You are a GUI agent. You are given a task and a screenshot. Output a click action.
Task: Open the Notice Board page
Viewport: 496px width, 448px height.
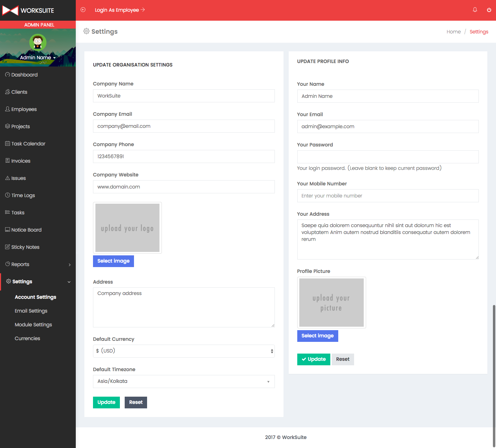pos(26,230)
